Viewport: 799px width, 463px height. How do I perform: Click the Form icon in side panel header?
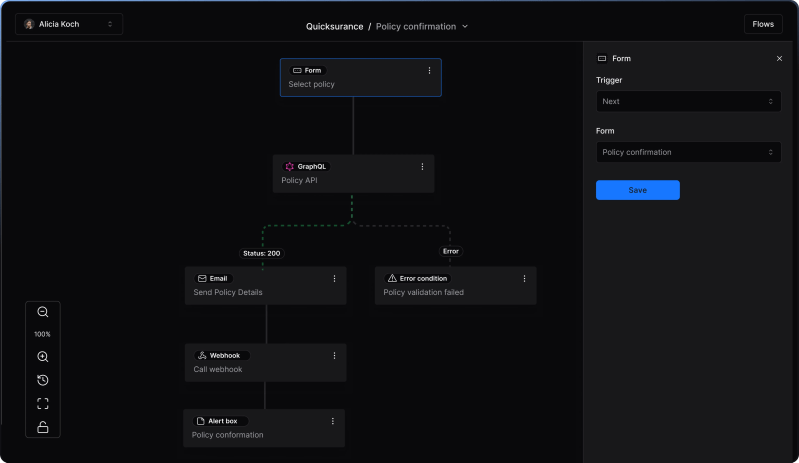[602, 59]
